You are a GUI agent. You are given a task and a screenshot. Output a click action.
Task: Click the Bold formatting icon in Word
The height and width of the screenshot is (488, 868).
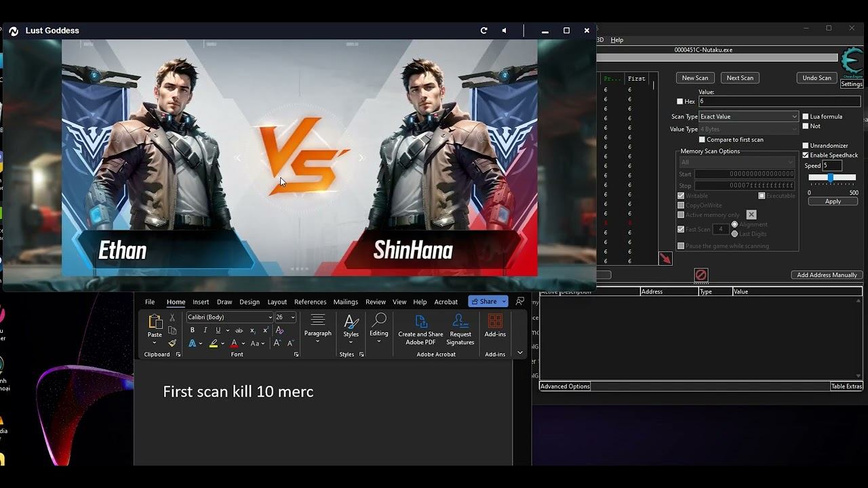[193, 330]
